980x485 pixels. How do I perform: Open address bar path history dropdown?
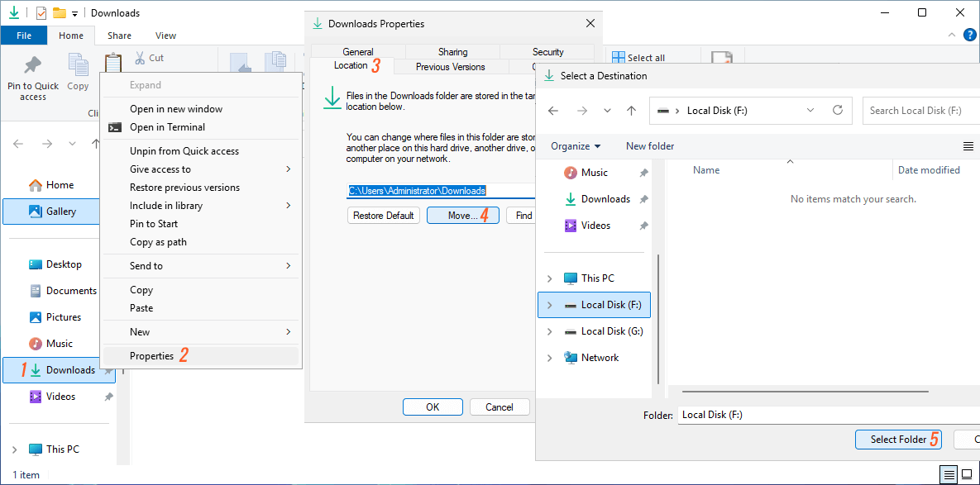810,110
